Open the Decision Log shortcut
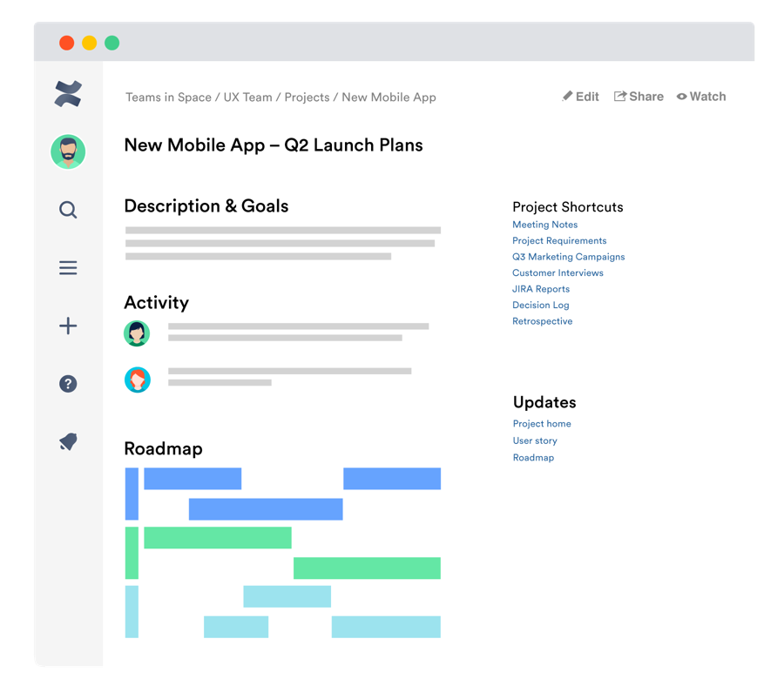This screenshot has height=679, width=784. point(541,305)
